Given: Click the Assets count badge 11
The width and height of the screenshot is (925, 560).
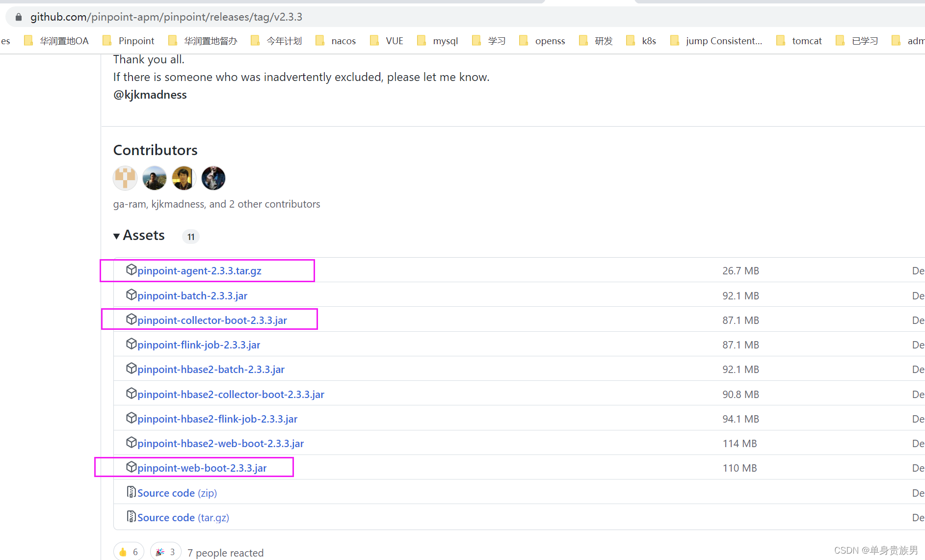Looking at the screenshot, I should [191, 237].
